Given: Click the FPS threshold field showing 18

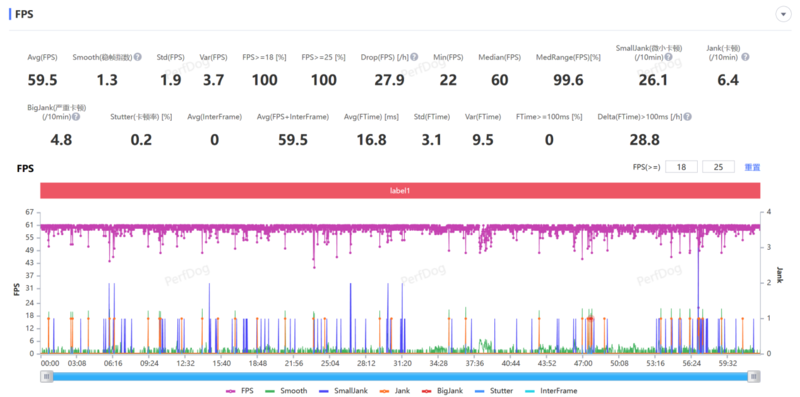Looking at the screenshot, I should tap(681, 167).
